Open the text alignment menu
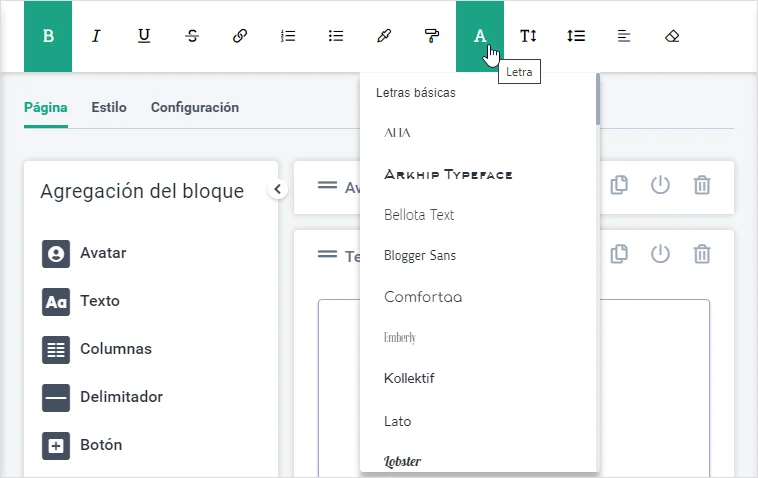The image size is (758, 478). [x=624, y=36]
